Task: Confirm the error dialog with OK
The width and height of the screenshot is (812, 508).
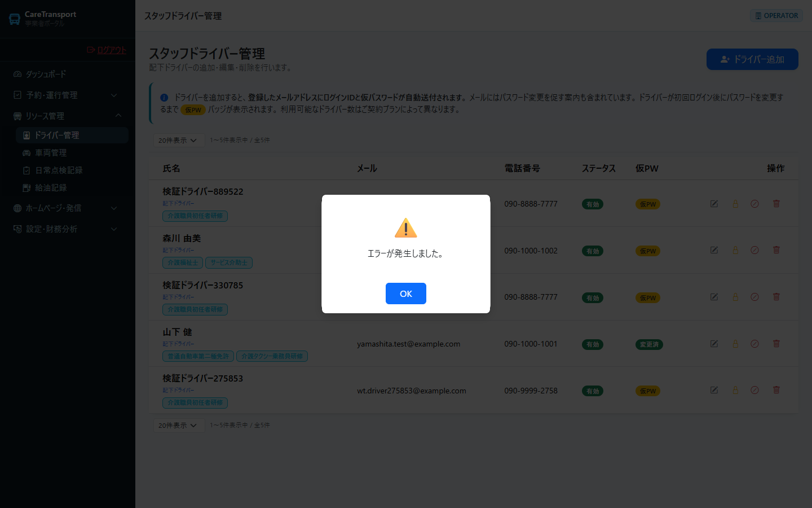Action: pyautogui.click(x=406, y=294)
